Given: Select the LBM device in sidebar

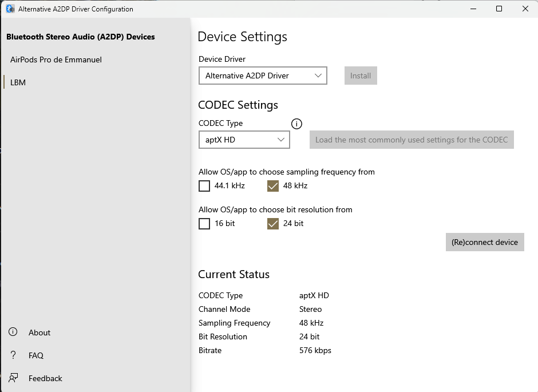Looking at the screenshot, I should [x=18, y=82].
